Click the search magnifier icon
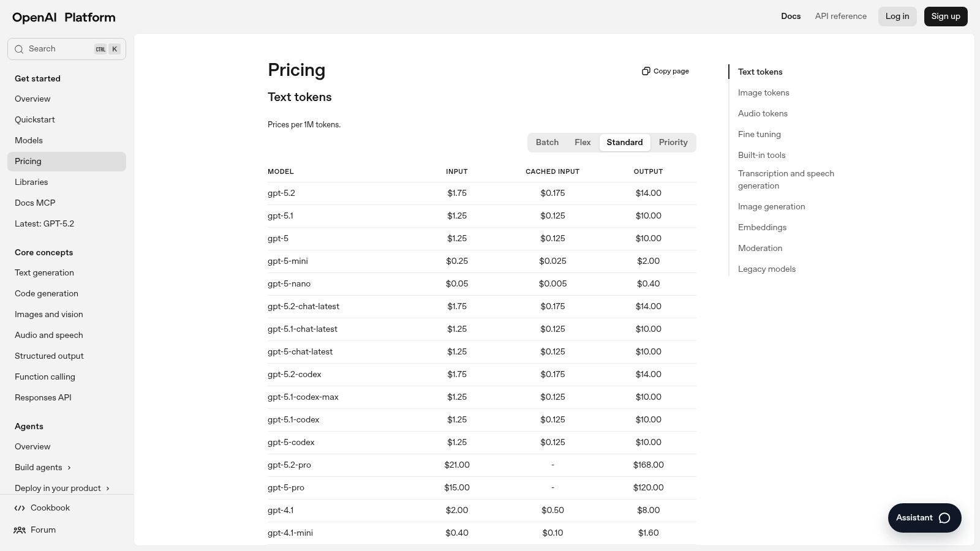980x551 pixels. (x=19, y=48)
